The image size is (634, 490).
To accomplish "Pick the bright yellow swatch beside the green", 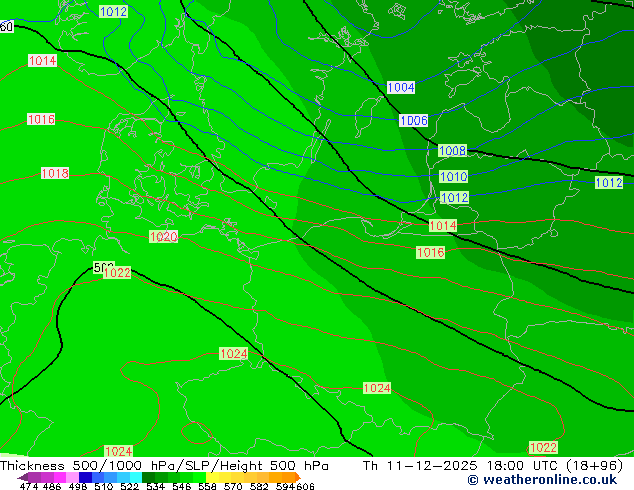I will click(x=212, y=477).
